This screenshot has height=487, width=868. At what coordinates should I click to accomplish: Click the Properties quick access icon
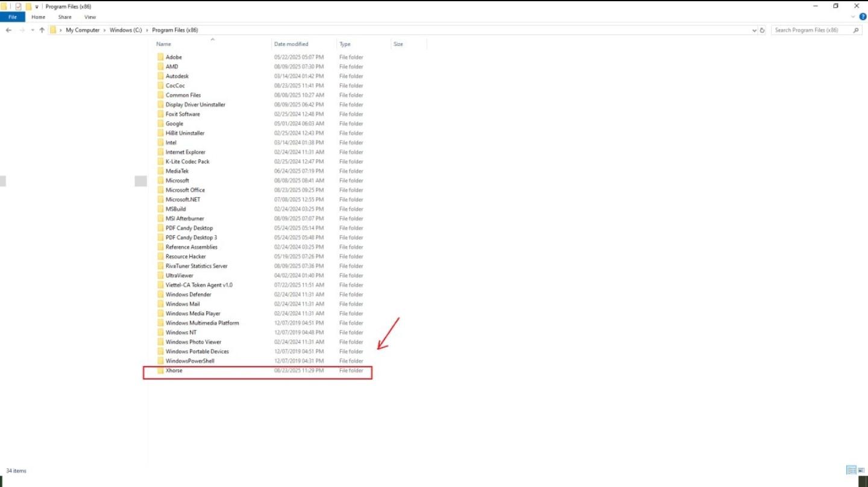click(x=18, y=6)
